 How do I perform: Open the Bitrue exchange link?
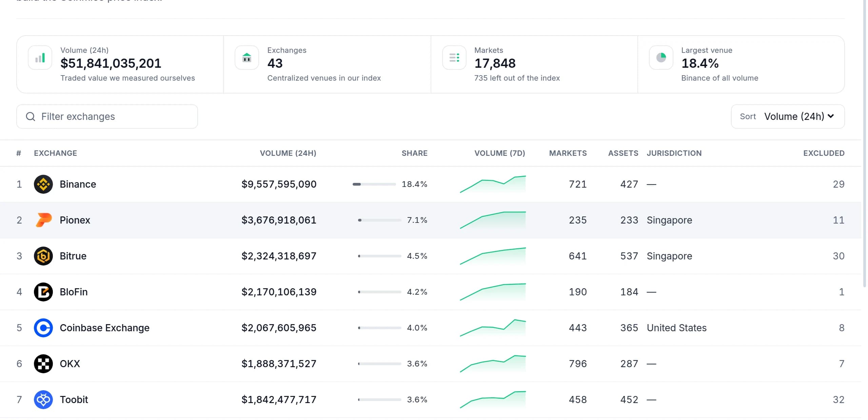coord(73,256)
